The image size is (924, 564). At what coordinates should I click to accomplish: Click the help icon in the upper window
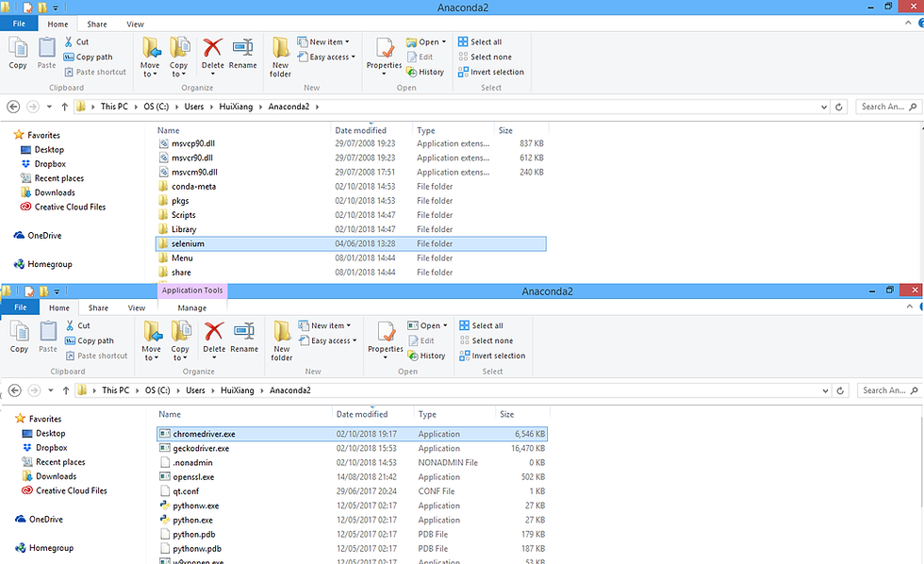pyautogui.click(x=920, y=23)
